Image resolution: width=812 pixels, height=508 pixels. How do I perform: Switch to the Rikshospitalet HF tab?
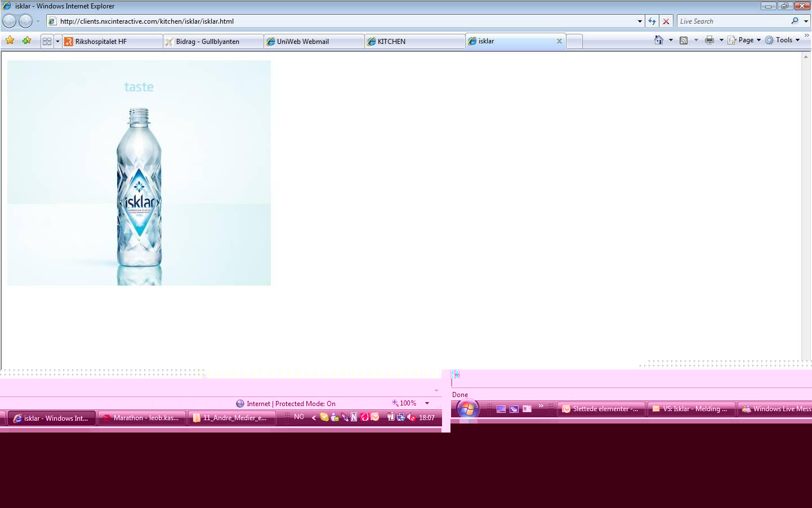112,41
